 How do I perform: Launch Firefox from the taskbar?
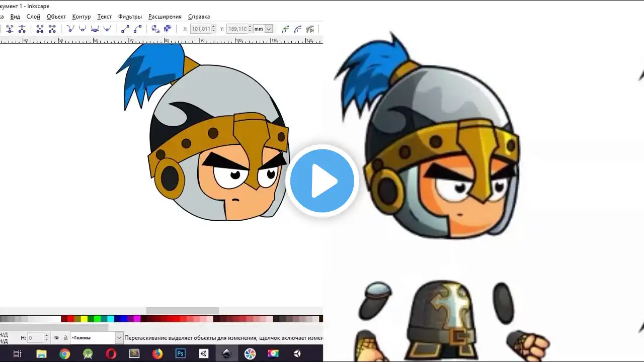coord(157,353)
